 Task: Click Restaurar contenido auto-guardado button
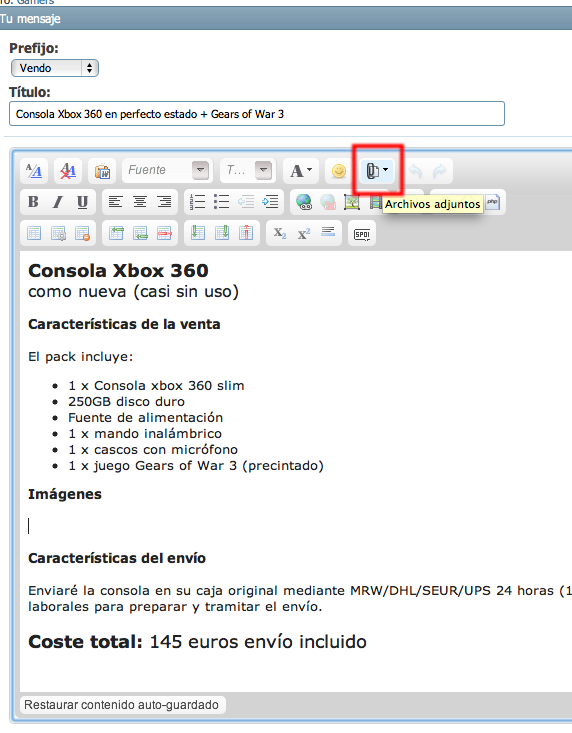click(x=122, y=704)
